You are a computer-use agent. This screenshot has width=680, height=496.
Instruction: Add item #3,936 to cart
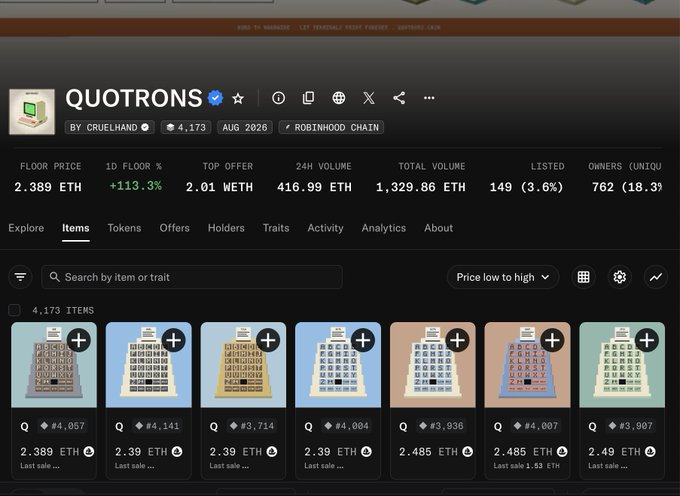(x=457, y=340)
